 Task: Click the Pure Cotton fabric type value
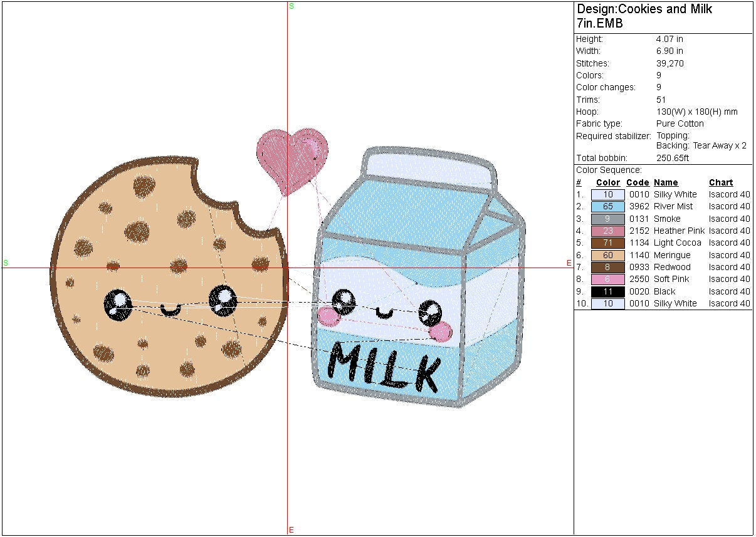(x=680, y=123)
